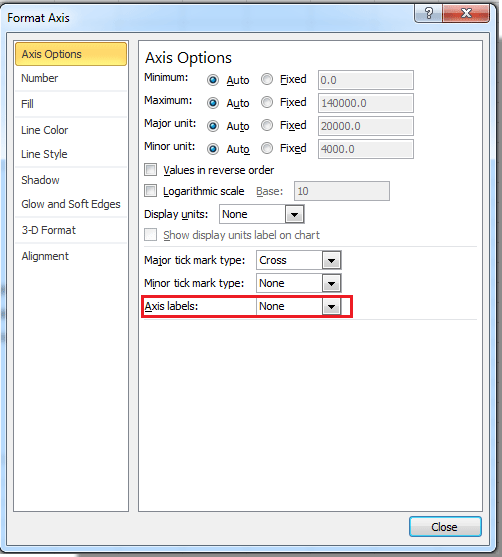The width and height of the screenshot is (502, 557).
Task: Enable Values in reverse order checkbox
Action: tap(151, 169)
